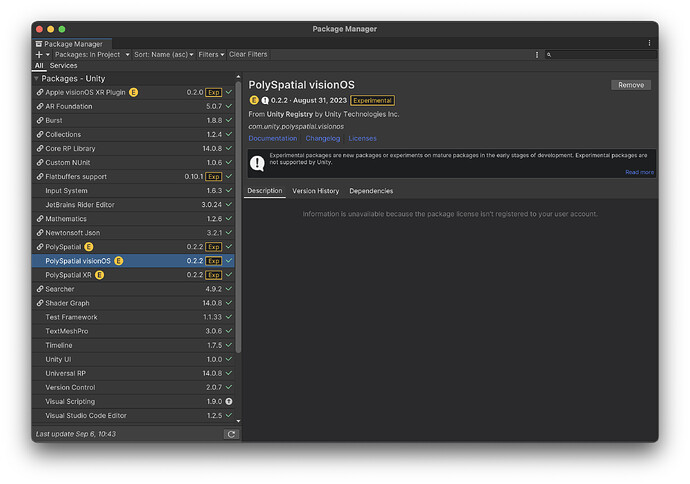
Task: Select Visual Studio Code Editor package
Action: [x=133, y=416]
